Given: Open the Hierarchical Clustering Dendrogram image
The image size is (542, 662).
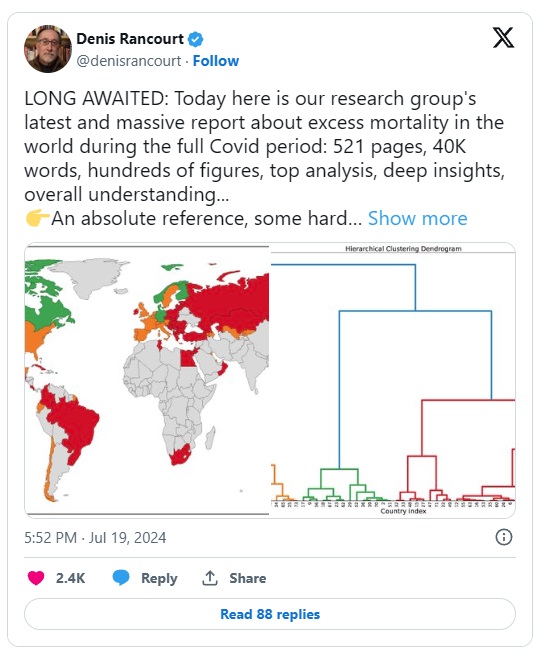Looking at the screenshot, I should click(393, 380).
